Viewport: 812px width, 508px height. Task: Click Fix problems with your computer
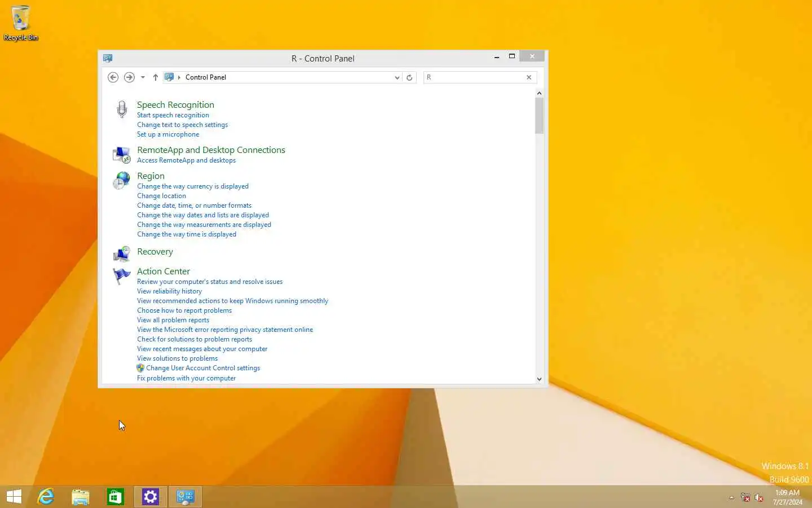(186, 378)
